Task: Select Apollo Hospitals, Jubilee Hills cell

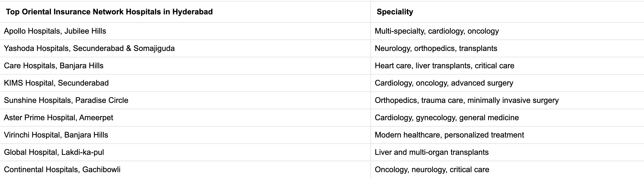Action: [x=55, y=31]
